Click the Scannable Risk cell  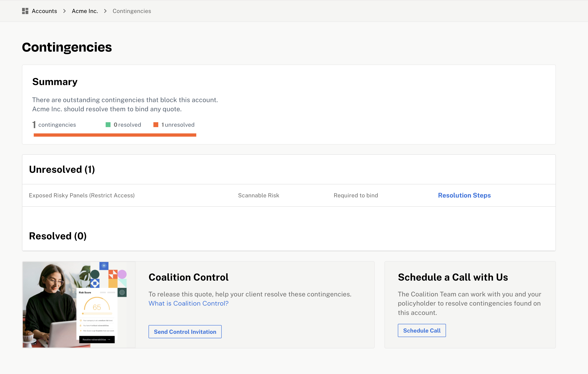coord(259,195)
